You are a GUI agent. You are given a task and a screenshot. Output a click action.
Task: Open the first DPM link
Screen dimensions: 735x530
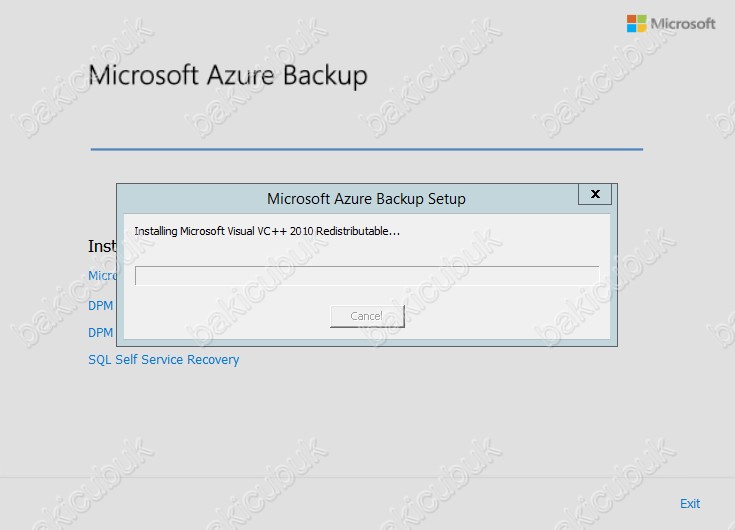click(x=101, y=306)
